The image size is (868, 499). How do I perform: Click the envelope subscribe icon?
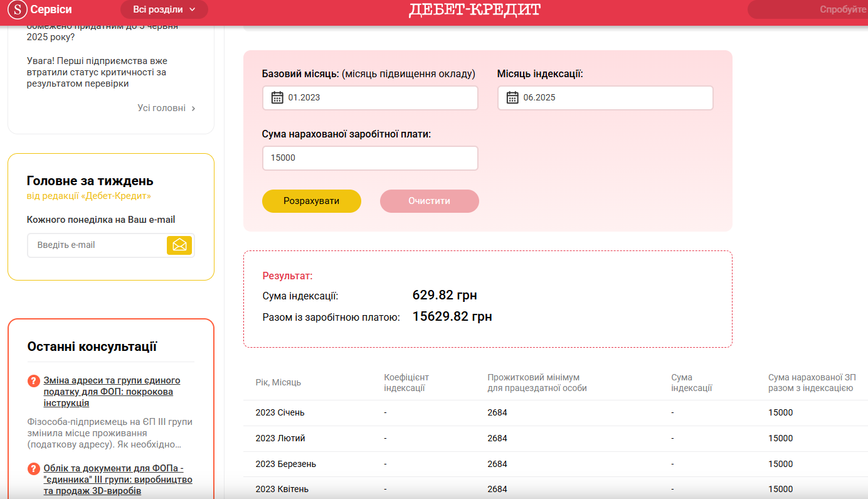pos(179,245)
